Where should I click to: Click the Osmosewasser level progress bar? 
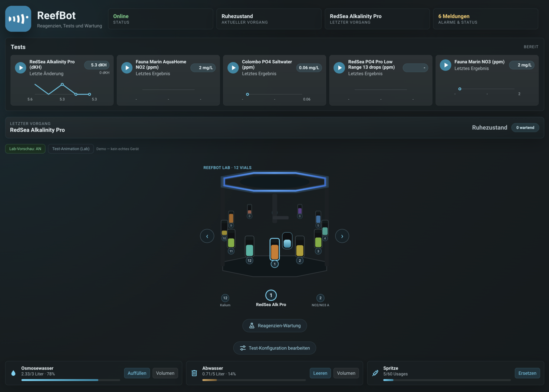tap(71, 380)
